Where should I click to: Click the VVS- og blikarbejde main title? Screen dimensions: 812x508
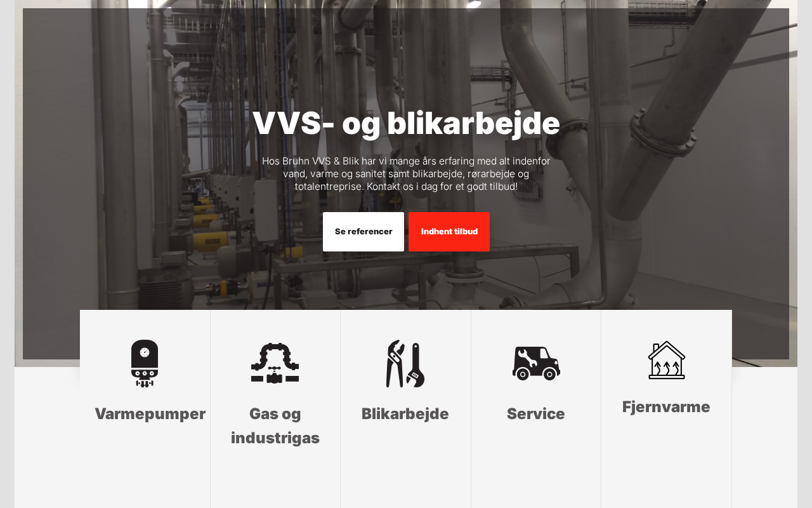click(406, 123)
